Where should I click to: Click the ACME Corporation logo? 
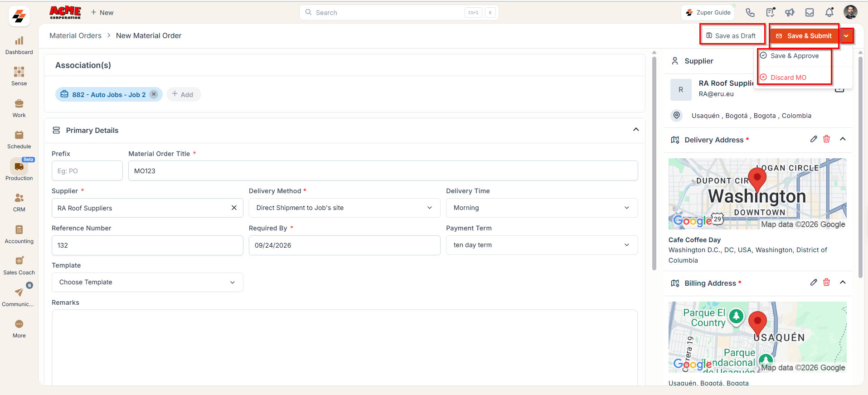click(65, 12)
